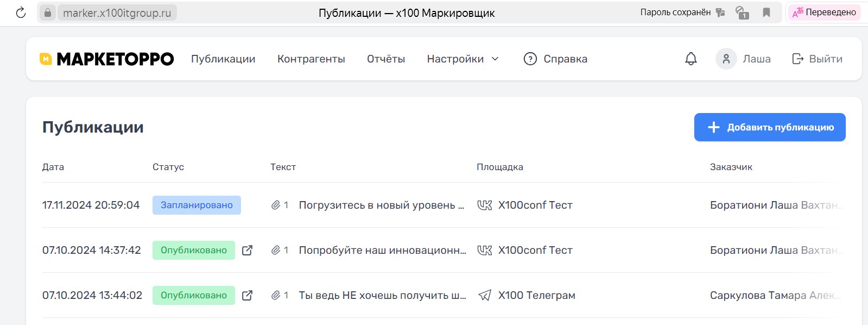Open Справка help page
Image resolution: width=868 pixels, height=325 pixels.
[x=555, y=59]
